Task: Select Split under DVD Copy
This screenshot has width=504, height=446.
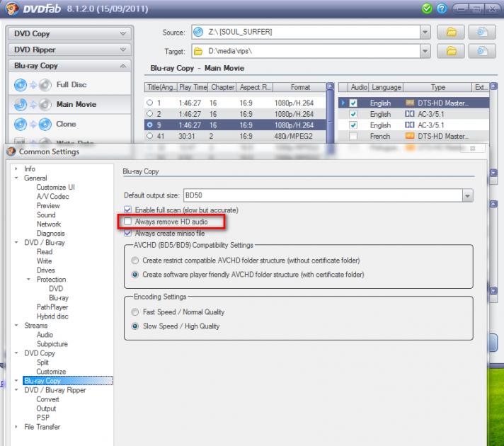Action: 42,362
